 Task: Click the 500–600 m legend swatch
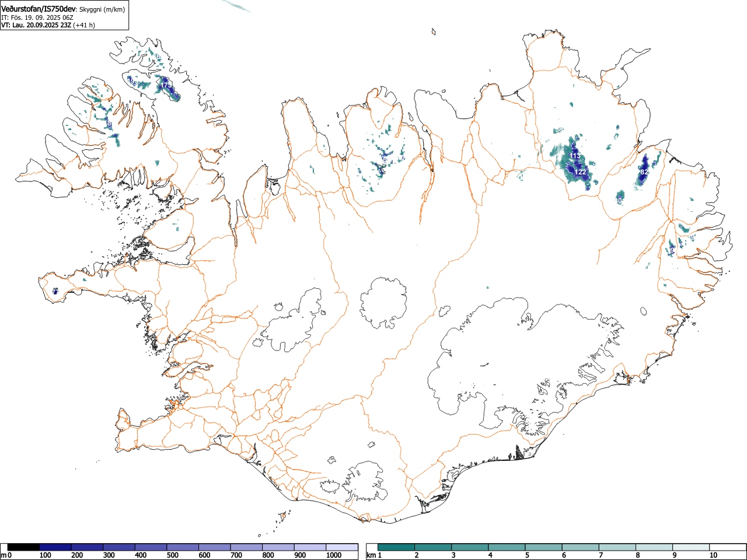(183, 547)
